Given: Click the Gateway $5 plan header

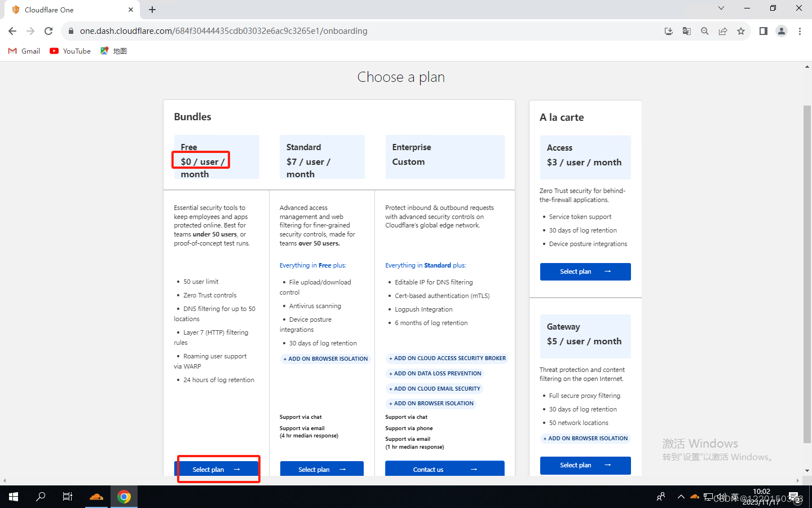Looking at the screenshot, I should click(x=585, y=336).
